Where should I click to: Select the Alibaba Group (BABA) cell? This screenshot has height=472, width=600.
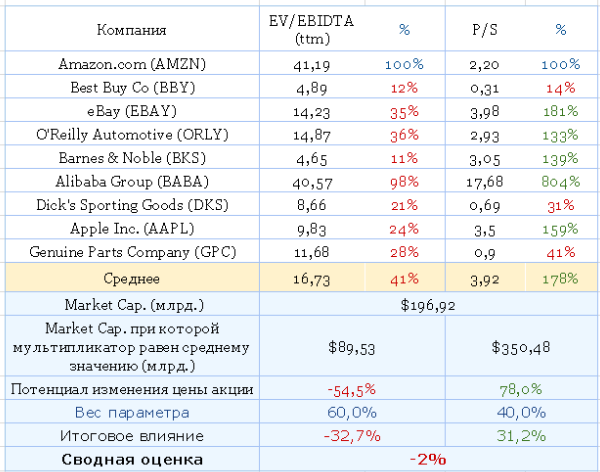pyautogui.click(x=134, y=181)
